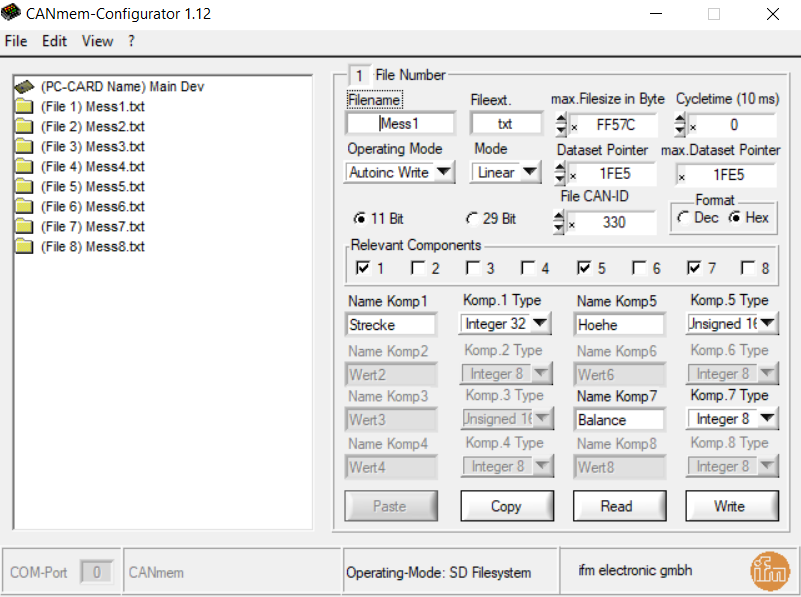Click the Cycletime spinner arrows

tap(680, 125)
